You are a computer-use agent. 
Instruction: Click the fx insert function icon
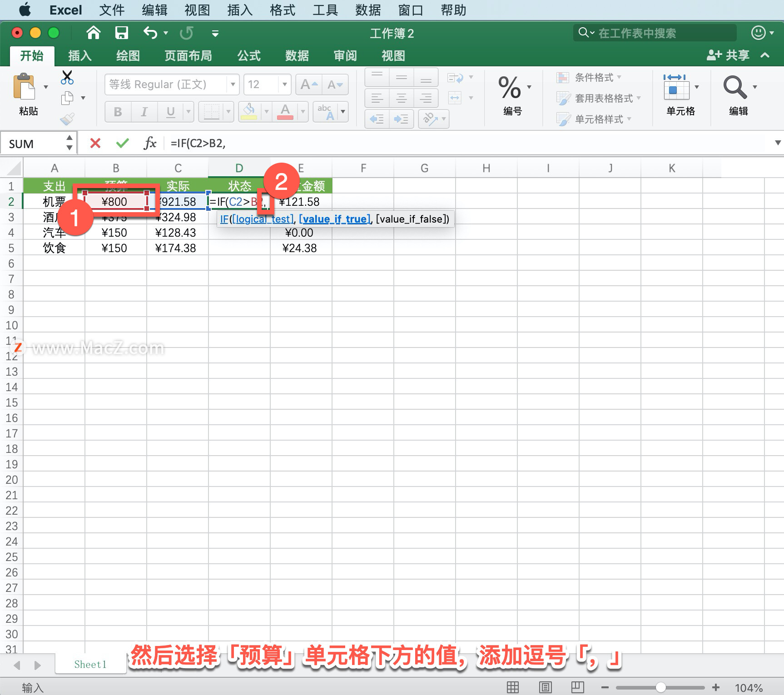pos(150,144)
